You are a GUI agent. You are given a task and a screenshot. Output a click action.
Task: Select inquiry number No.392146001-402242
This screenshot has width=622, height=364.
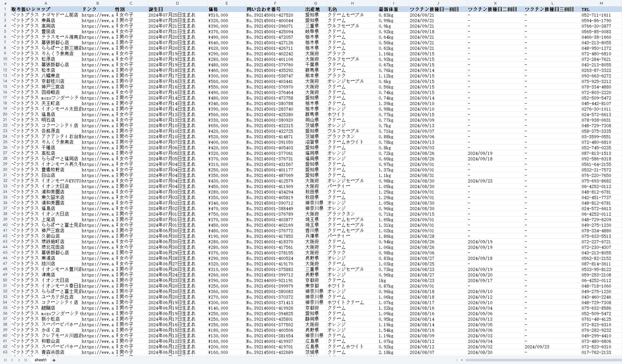pyautogui.click(x=275, y=53)
